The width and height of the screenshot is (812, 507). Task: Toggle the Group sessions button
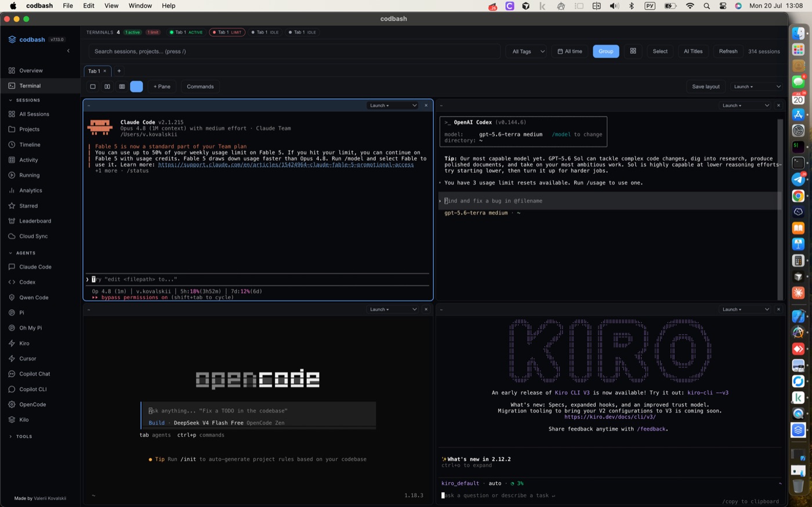point(606,51)
